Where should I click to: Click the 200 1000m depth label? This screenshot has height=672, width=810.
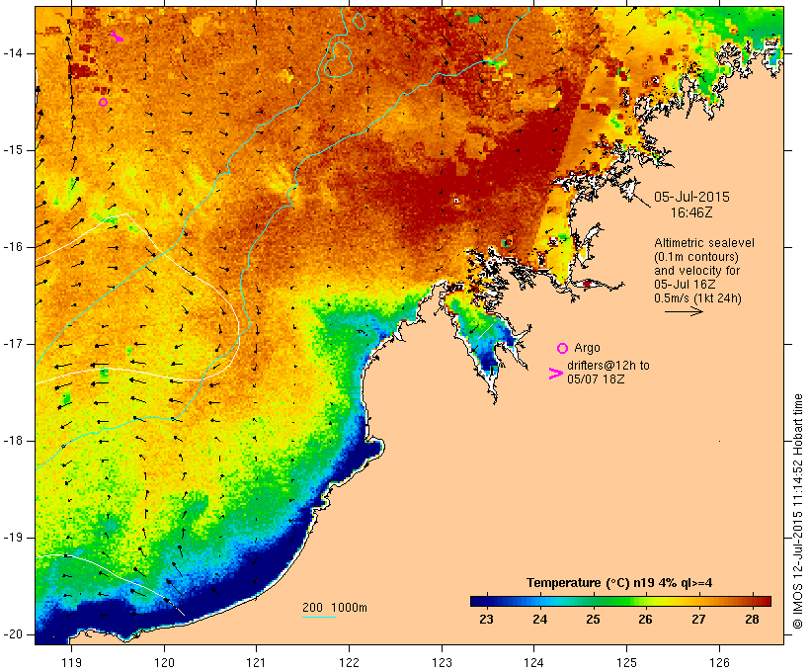coord(335,608)
